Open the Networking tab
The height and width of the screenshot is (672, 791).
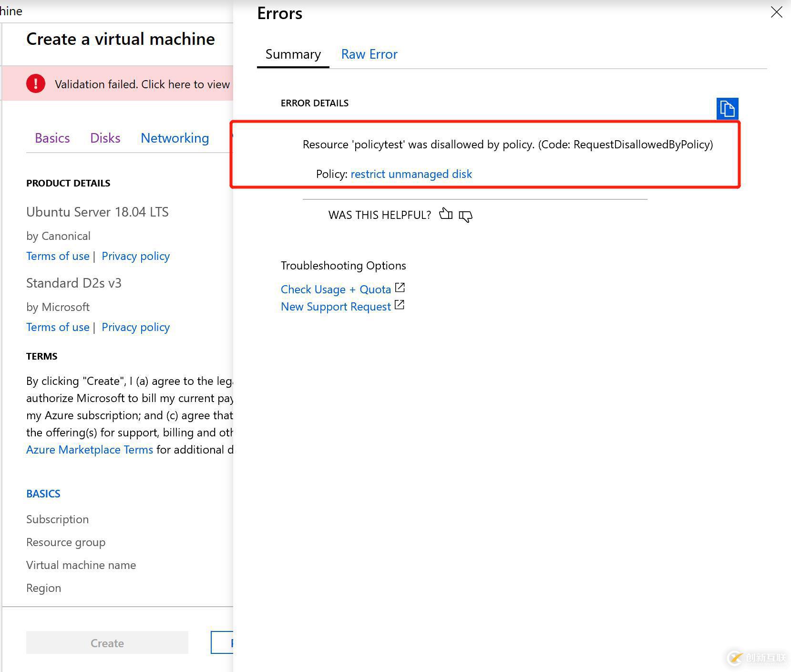tap(175, 138)
